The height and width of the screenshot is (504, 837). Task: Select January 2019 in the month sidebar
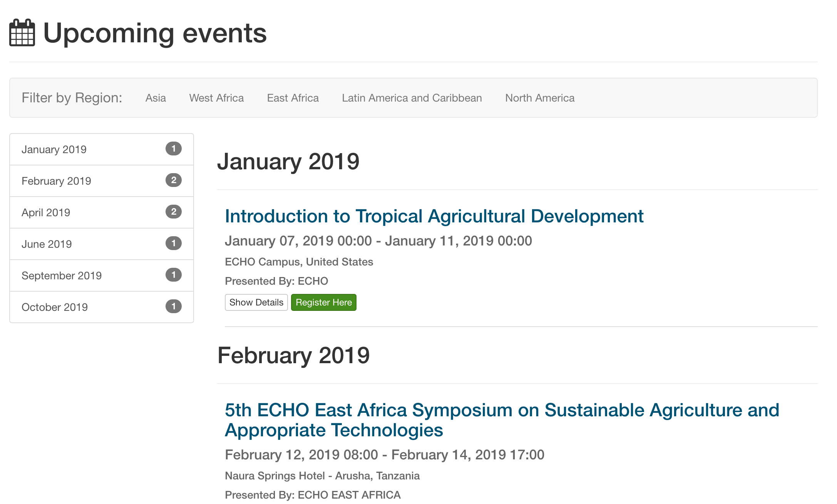54,149
